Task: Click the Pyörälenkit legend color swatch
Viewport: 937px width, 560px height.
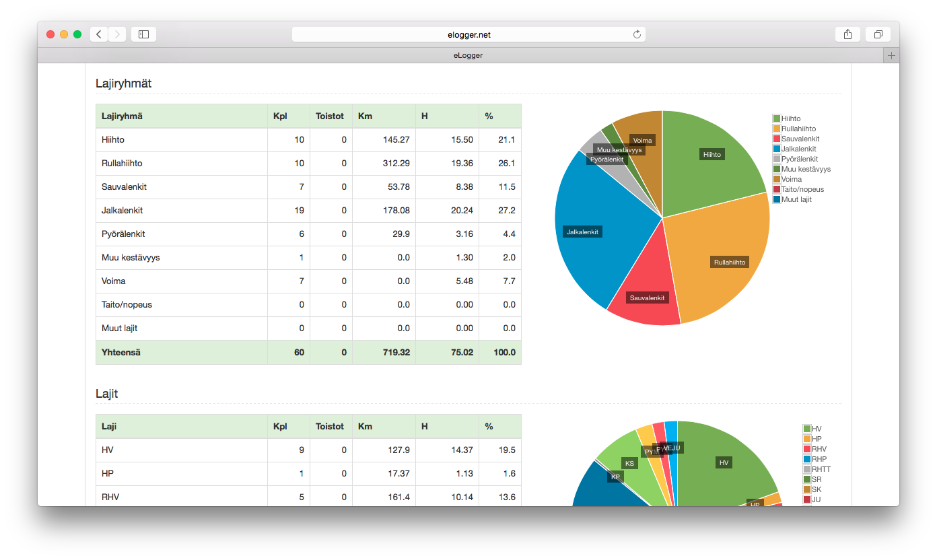Action: coord(777,159)
